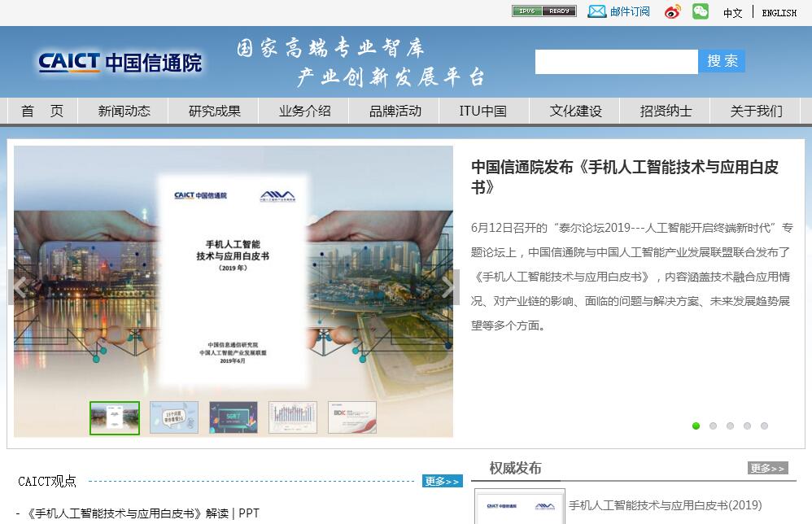Select the SGR7 slide thumbnail
Image resolution: width=812 pixels, height=524 pixels.
click(233, 417)
